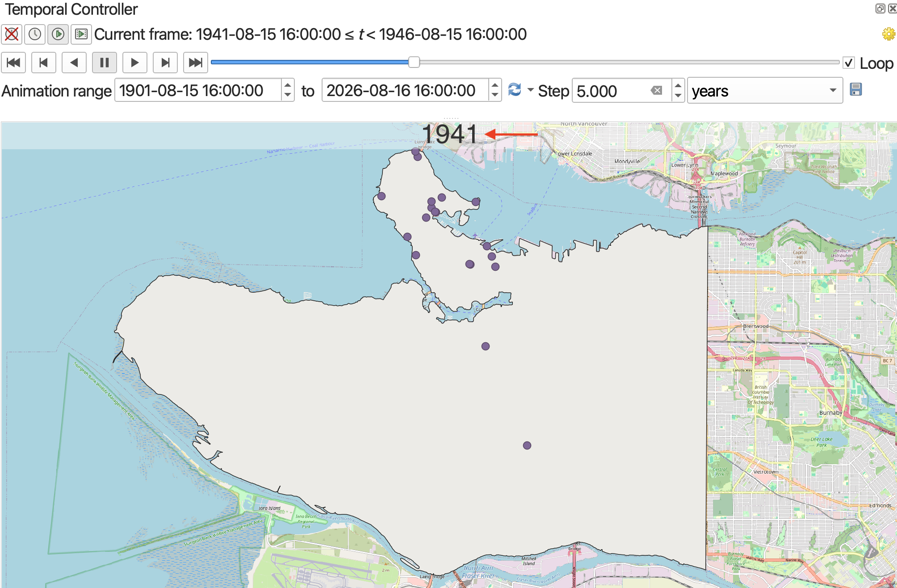
Task: Open temporal settings gear
Action: tap(889, 34)
